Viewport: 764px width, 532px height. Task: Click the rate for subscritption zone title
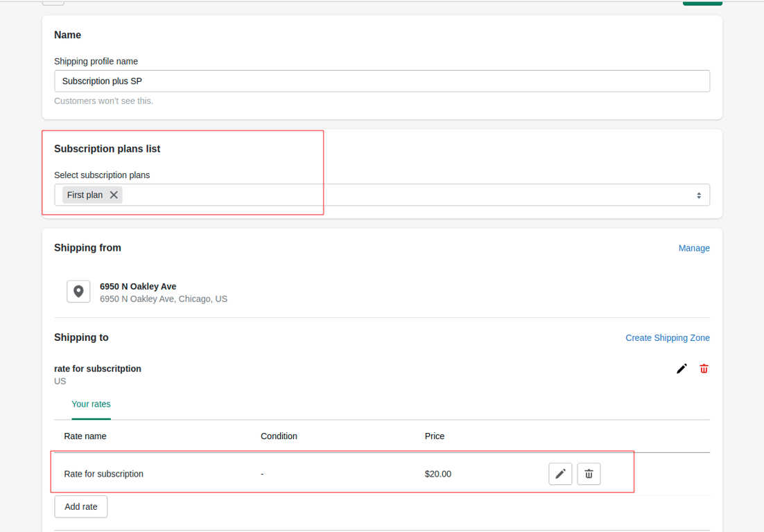coord(98,369)
